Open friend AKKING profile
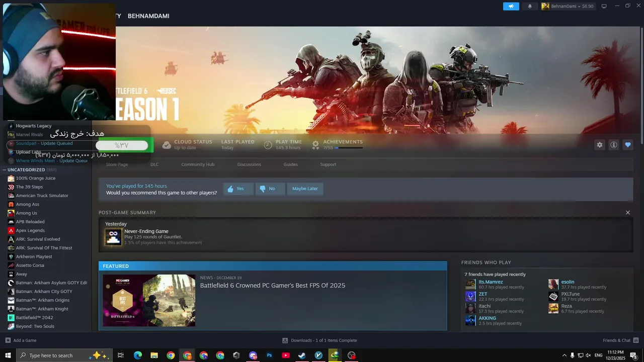 487,318
